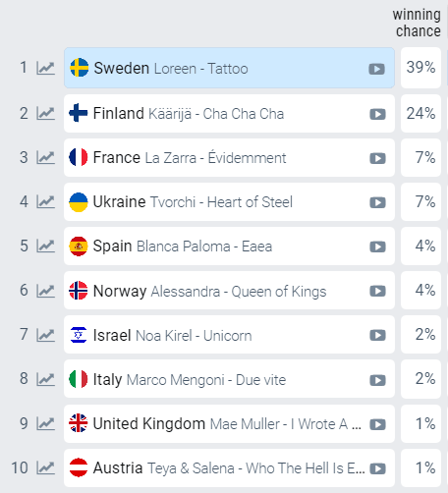Click the trend chart icon for Israel
This screenshot has height=493, width=448.
(x=45, y=335)
